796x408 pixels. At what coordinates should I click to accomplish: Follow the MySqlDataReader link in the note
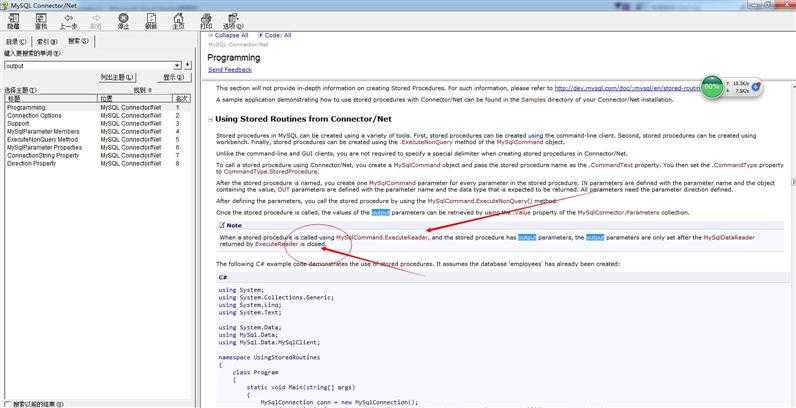pos(728,237)
